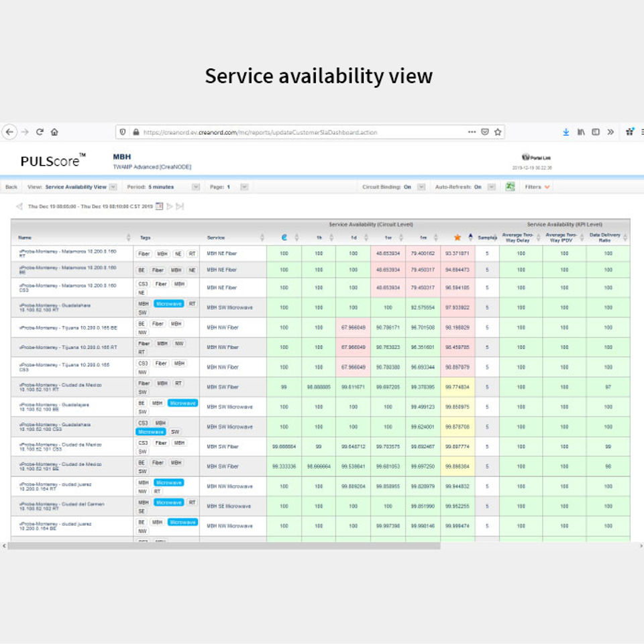Click the 97.933822 red cell

pos(458,307)
